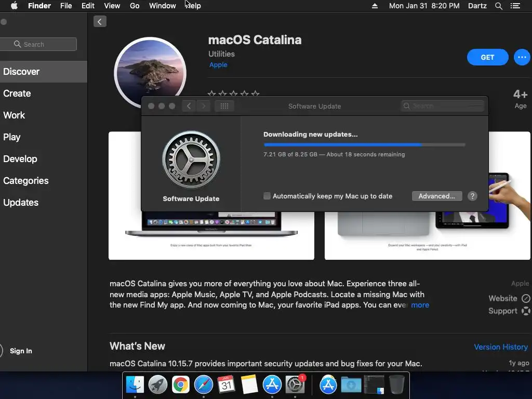Open the Go menu
This screenshot has height=399, width=532.
point(135,6)
